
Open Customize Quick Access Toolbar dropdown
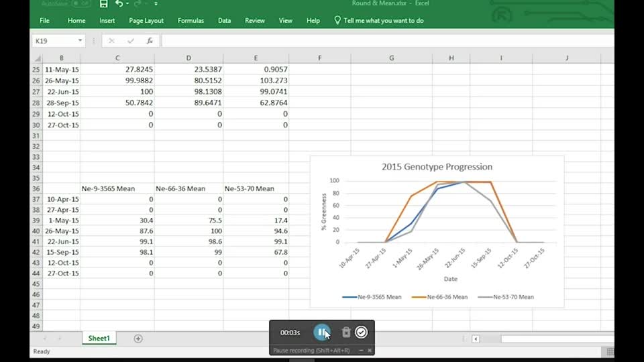click(156, 4)
